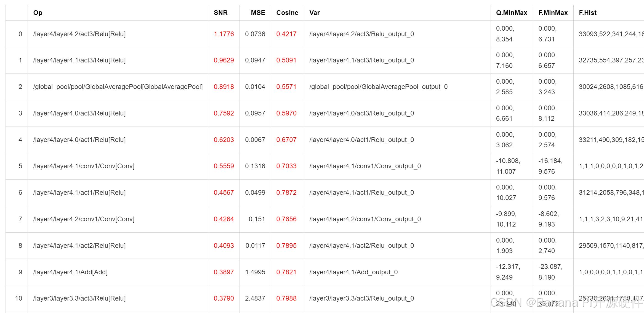Click MSE value 1.4995

tap(255, 272)
